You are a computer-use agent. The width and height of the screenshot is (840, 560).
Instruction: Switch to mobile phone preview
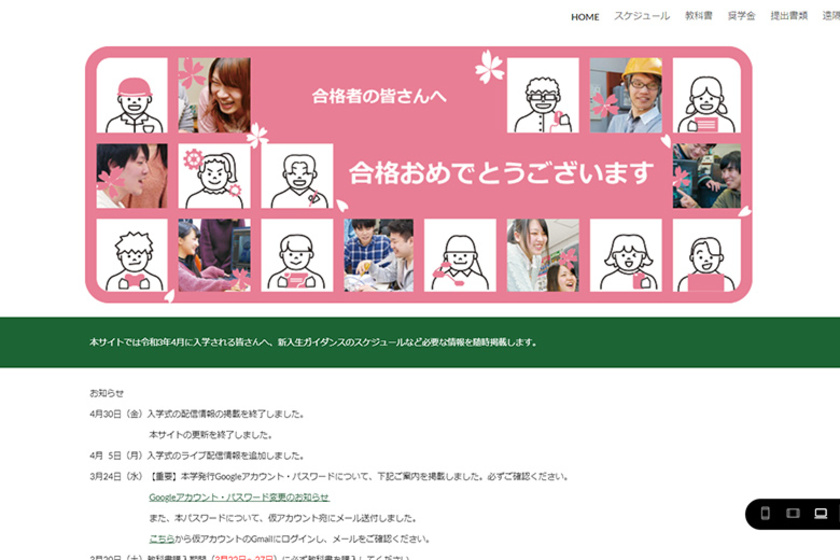tap(766, 513)
